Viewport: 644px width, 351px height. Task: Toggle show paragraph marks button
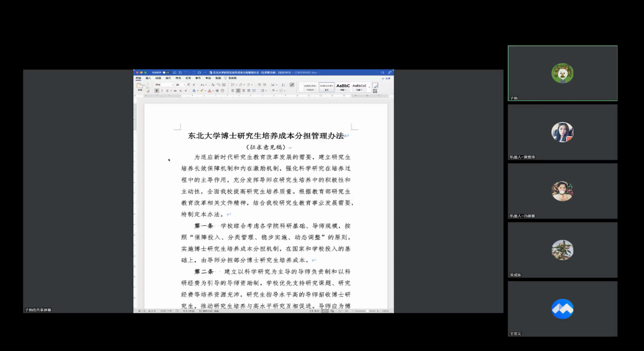(x=292, y=85)
